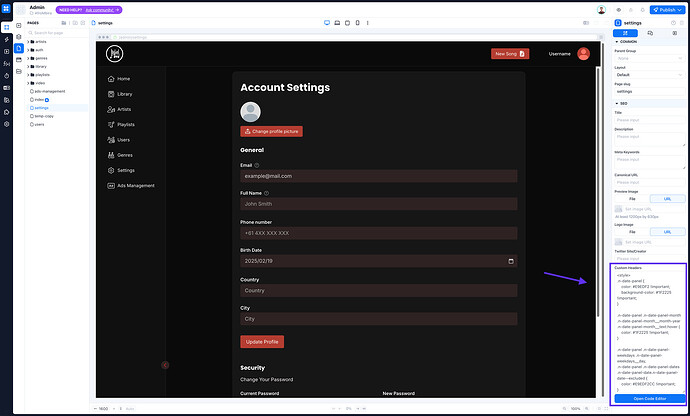Open the viewport more-options dots
Viewport: 690px width, 416px height.
pos(367,23)
